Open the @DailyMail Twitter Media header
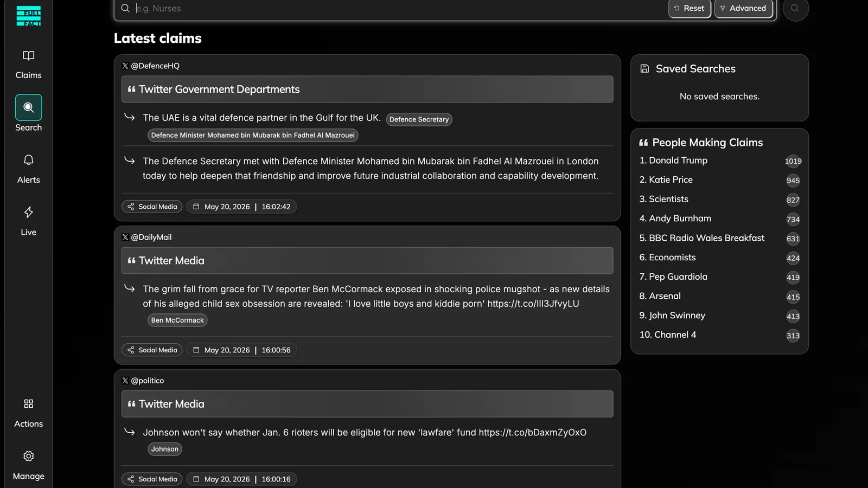The image size is (868, 488). pyautogui.click(x=367, y=261)
